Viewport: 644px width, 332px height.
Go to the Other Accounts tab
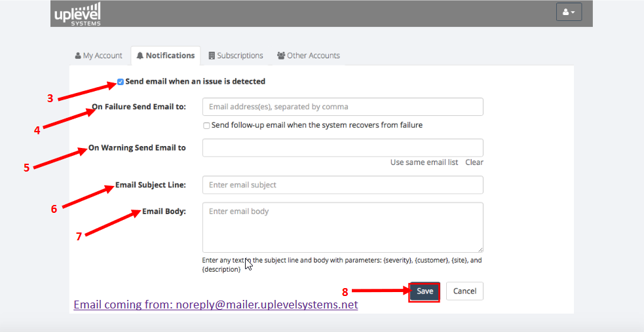click(x=309, y=56)
